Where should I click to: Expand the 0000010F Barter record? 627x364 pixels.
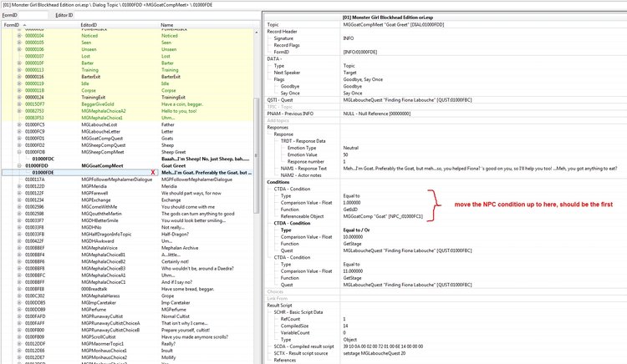19,63
